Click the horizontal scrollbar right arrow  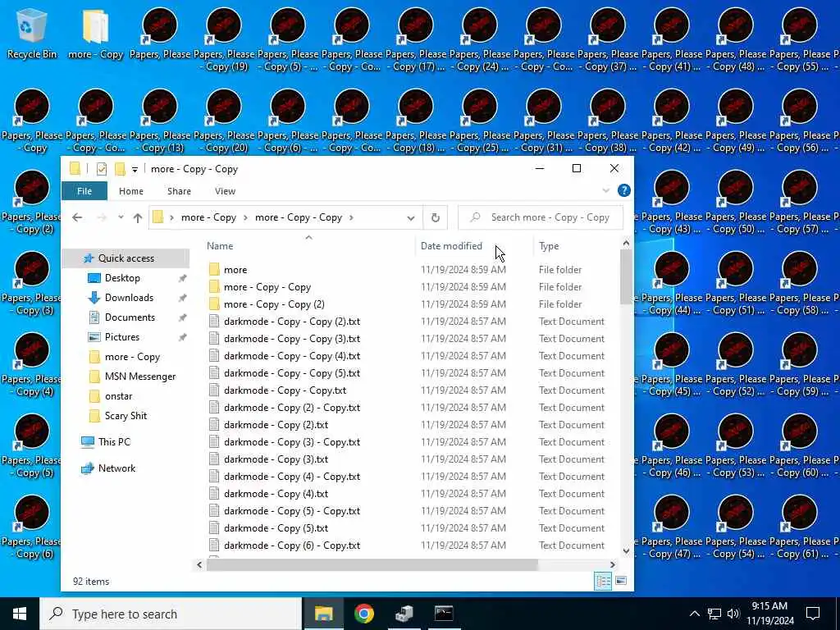click(612, 564)
